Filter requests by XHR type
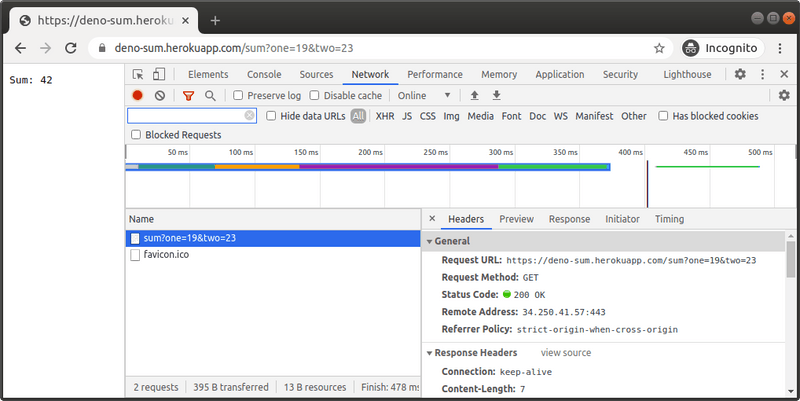 click(385, 116)
